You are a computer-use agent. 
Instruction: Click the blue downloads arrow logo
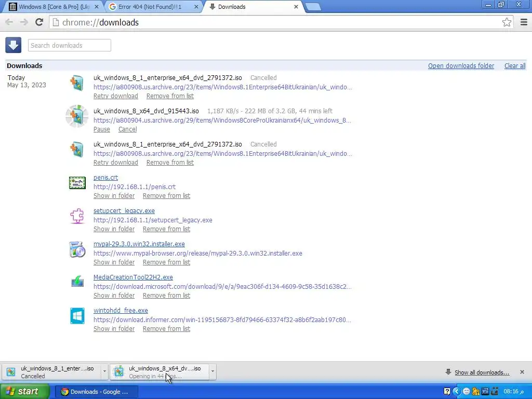point(13,45)
